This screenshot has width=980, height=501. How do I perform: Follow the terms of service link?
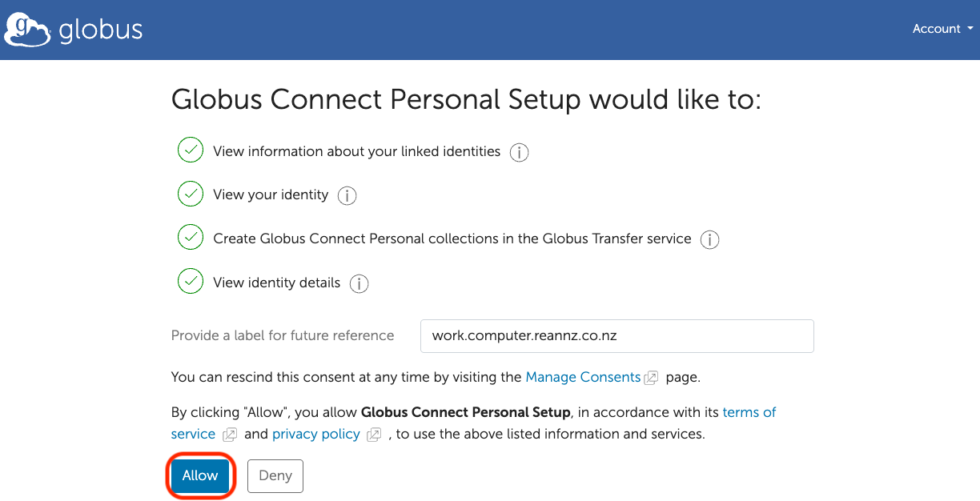(749, 412)
